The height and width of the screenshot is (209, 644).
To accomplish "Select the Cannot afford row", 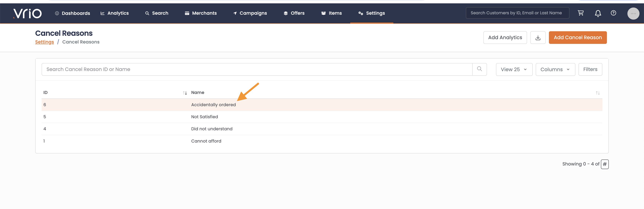I will [x=322, y=141].
